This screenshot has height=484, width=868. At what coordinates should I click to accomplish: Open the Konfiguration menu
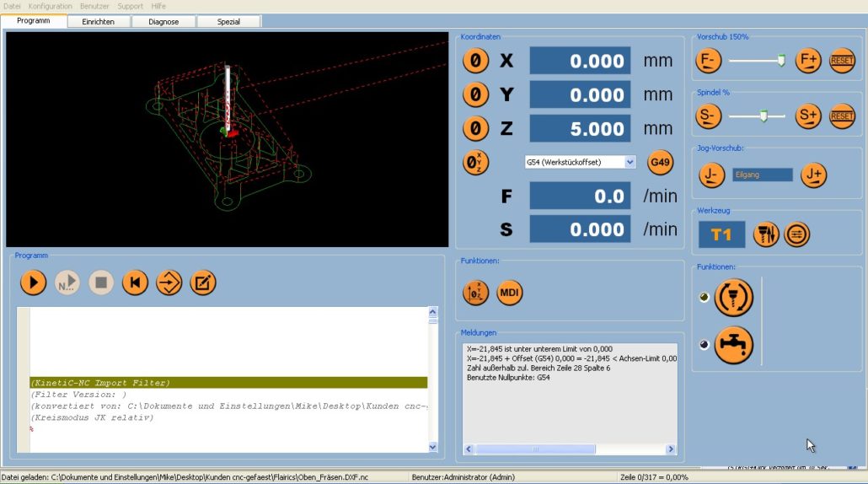(x=51, y=6)
